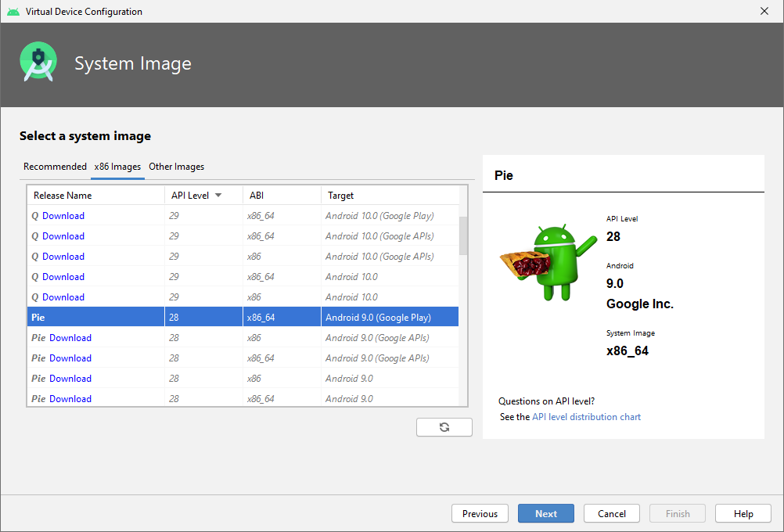784x532 pixels.
Task: Click the refresh system images button
Action: coord(444,427)
